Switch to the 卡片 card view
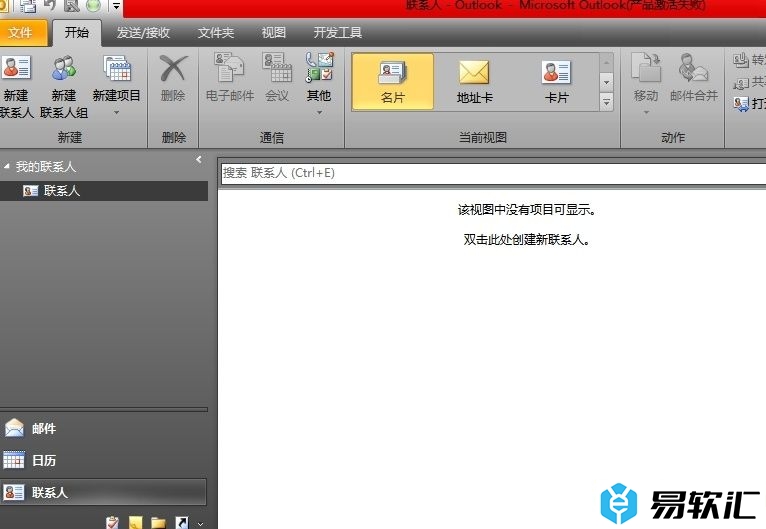Screen dimensions: 766x529 [556, 82]
